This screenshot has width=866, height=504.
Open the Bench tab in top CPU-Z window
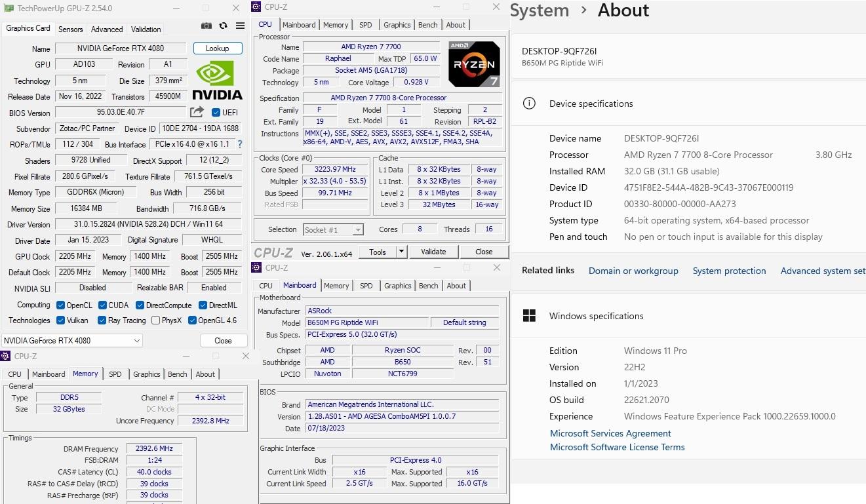tap(428, 25)
